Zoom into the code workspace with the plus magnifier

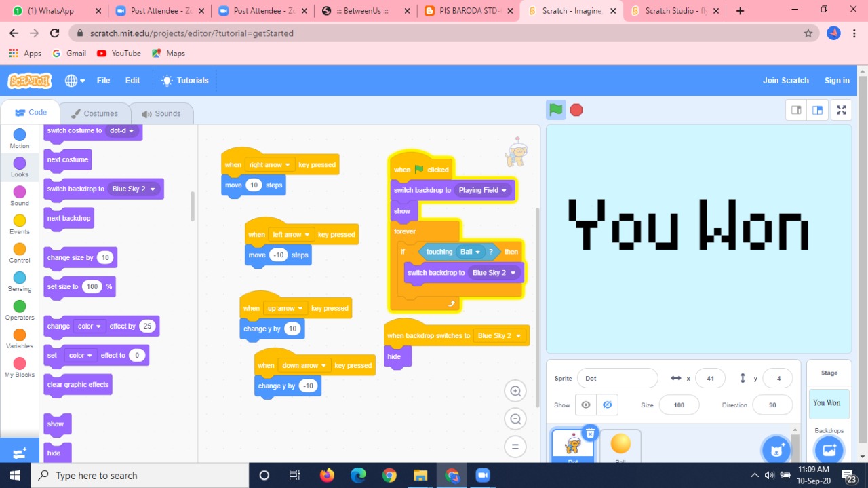click(x=515, y=391)
